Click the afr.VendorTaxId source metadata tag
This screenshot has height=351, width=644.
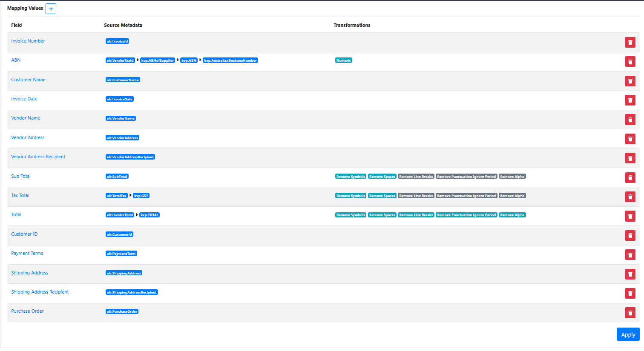120,60
